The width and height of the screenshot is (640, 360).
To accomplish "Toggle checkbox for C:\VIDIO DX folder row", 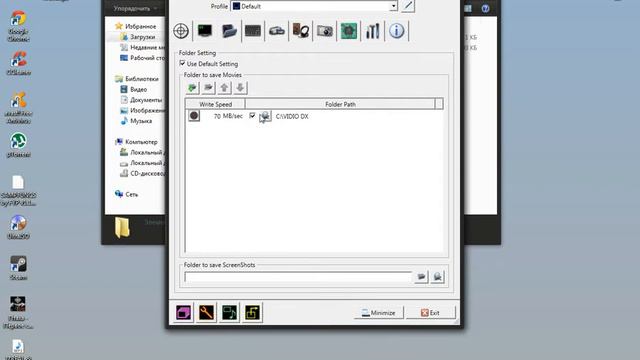I will 252,116.
